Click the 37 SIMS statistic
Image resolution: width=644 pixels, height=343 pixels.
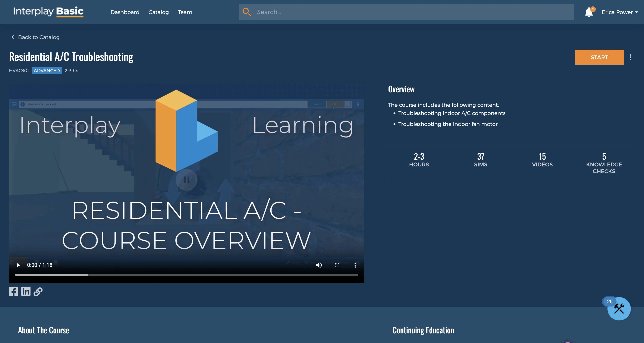tap(481, 160)
